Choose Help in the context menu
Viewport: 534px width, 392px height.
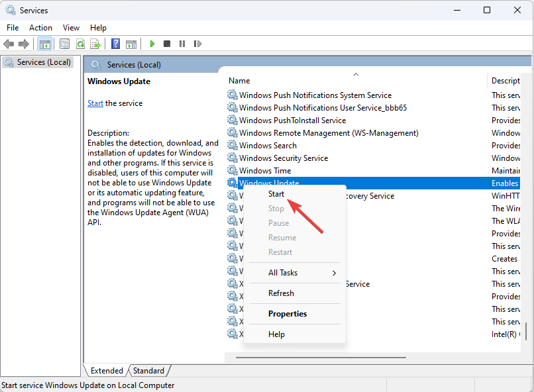coord(295,334)
